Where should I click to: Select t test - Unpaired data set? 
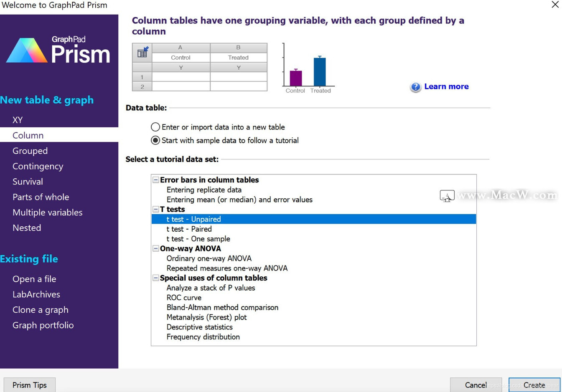314,219
